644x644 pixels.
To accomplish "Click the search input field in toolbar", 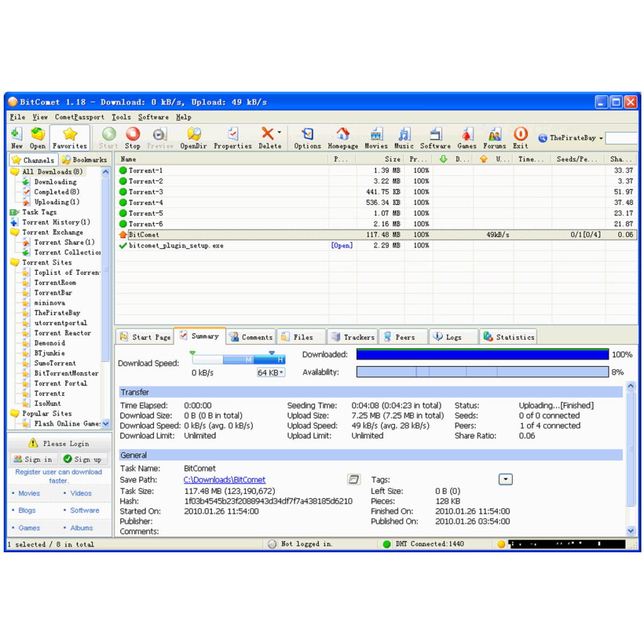I will [x=621, y=138].
